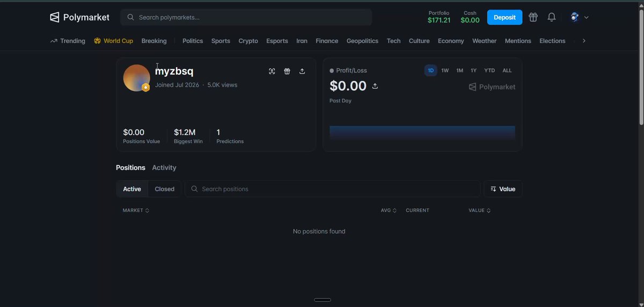
Task: Click the account avatar in header
Action: [x=574, y=17]
